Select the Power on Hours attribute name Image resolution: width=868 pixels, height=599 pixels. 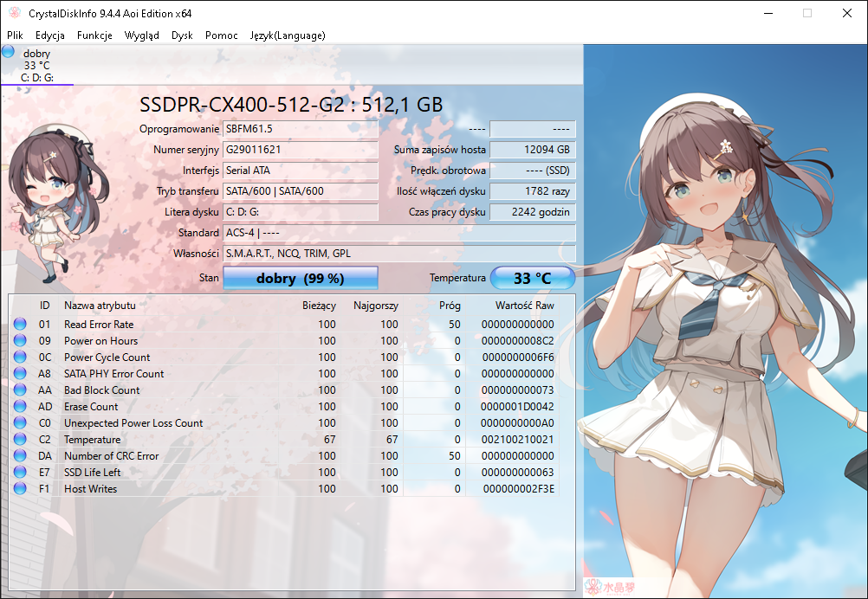tap(100, 341)
